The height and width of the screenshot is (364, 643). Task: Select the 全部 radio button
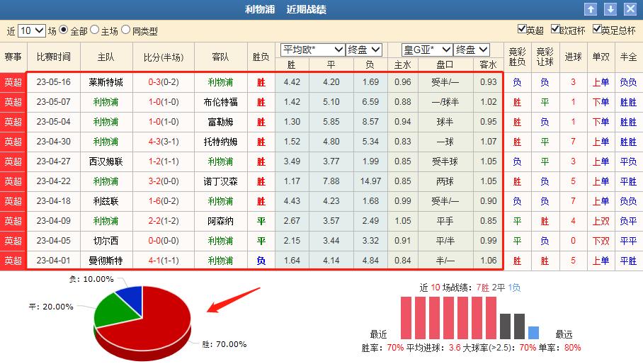[x=63, y=30]
